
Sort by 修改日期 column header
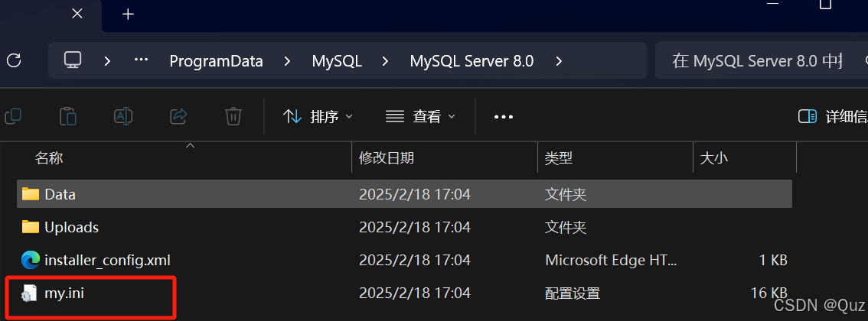tap(387, 158)
